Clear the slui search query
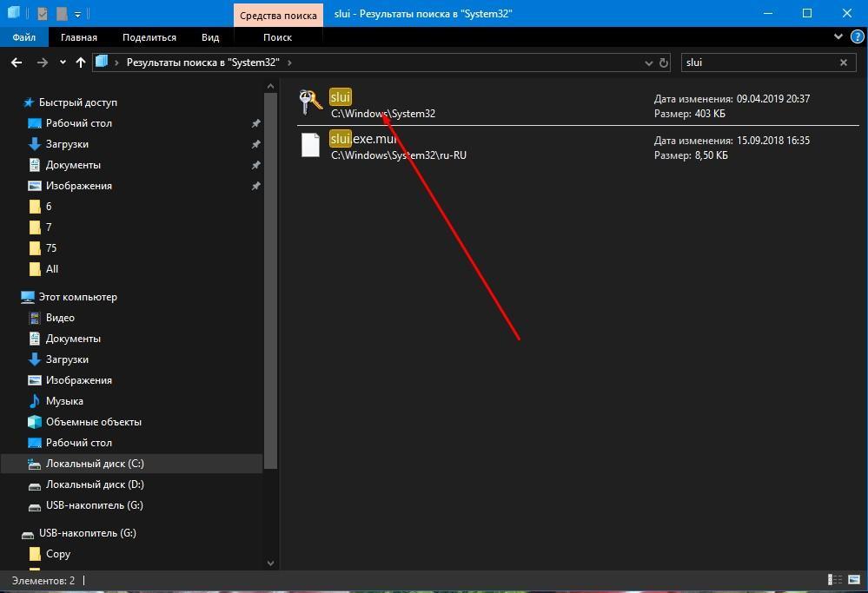Image resolution: width=868 pixels, height=593 pixels. (x=844, y=63)
